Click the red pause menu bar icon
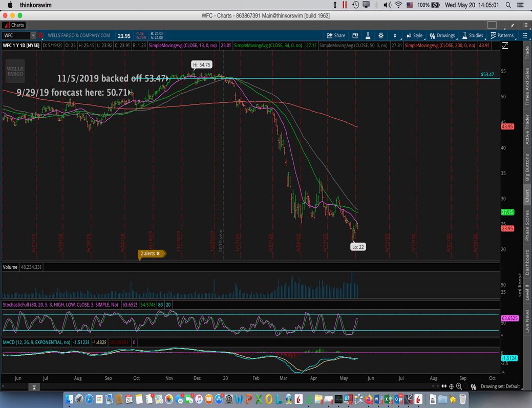The image size is (532, 408). coord(345,5)
